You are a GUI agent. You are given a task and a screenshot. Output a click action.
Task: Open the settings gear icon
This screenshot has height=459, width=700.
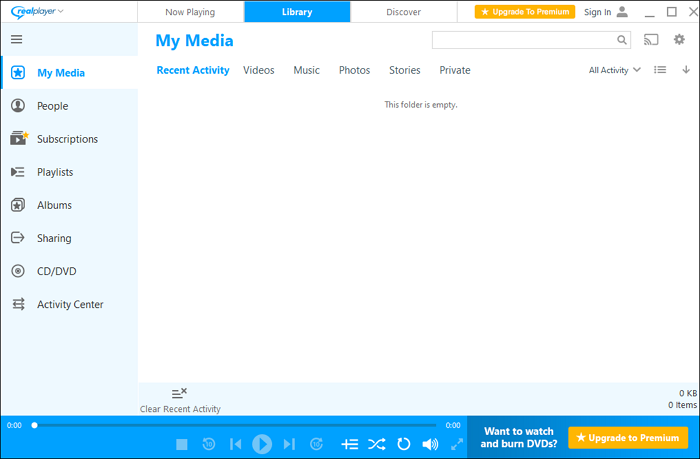click(679, 40)
